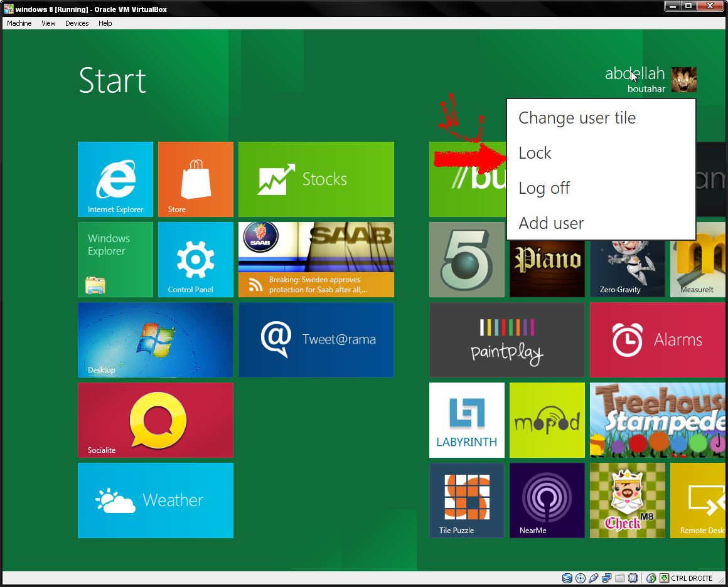
Task: Open the Devices menu in VirtualBox
Action: [x=77, y=23]
